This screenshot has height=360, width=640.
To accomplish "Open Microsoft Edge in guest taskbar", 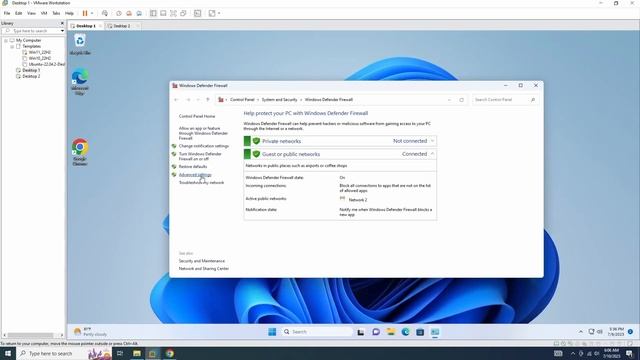I will click(405, 332).
